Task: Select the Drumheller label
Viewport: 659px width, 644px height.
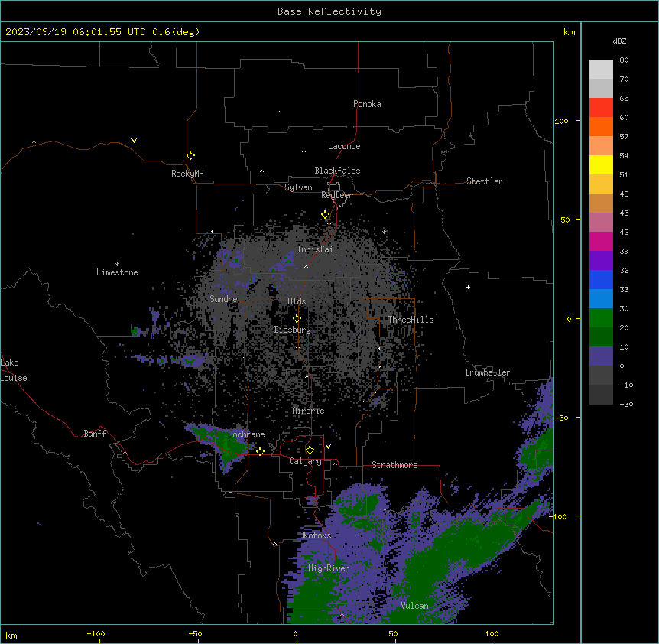Action: 488,372
